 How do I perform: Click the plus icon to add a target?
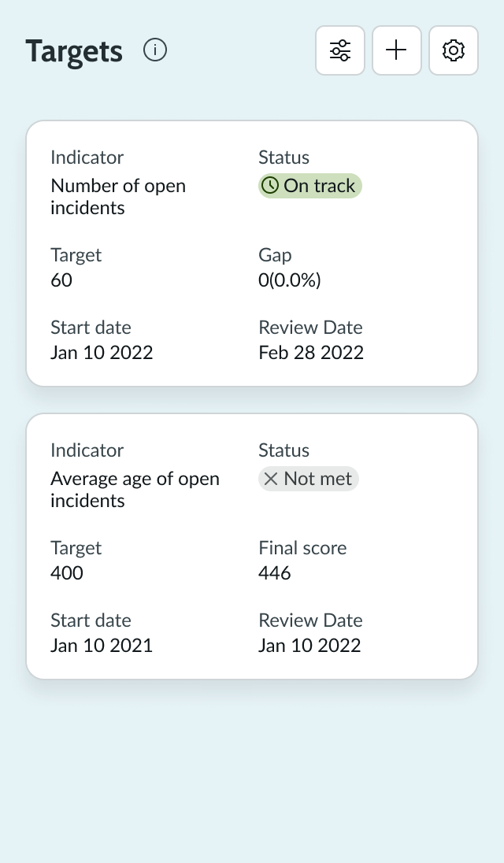396,50
